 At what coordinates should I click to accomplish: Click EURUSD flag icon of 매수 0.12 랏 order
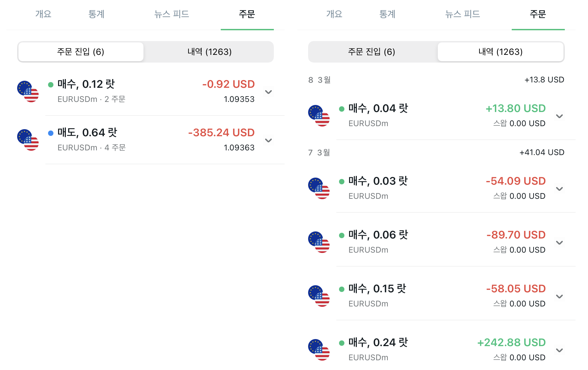pos(28,91)
